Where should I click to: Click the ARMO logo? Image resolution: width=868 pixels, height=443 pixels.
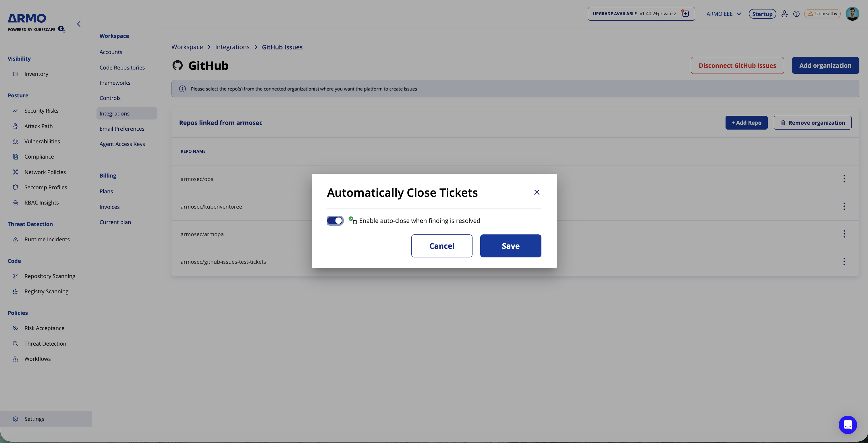tap(27, 18)
